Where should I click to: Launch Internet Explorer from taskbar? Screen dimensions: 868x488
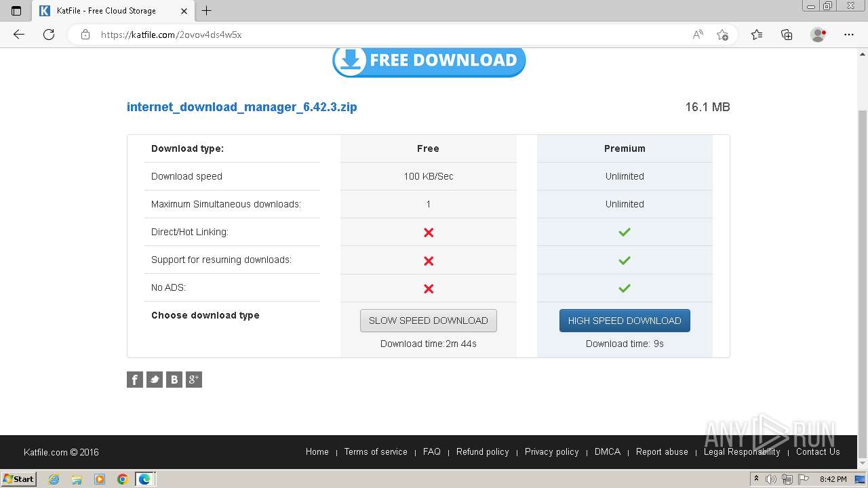pyautogui.click(x=54, y=479)
